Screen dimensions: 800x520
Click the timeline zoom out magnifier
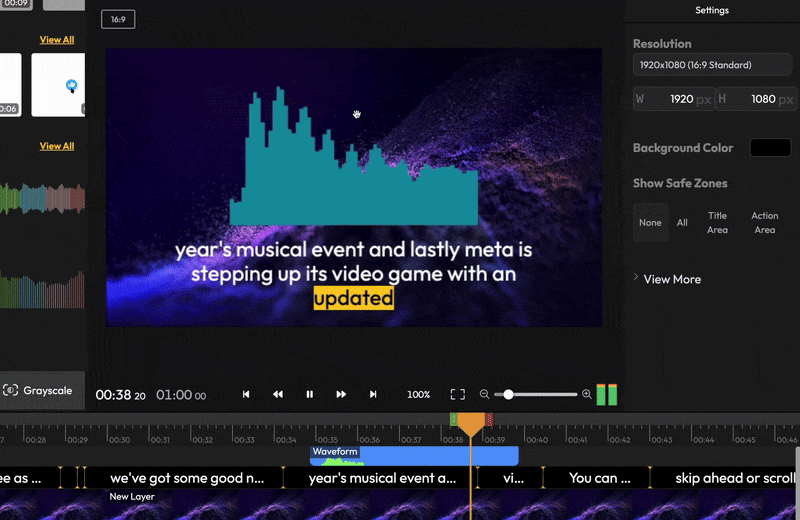tap(484, 394)
